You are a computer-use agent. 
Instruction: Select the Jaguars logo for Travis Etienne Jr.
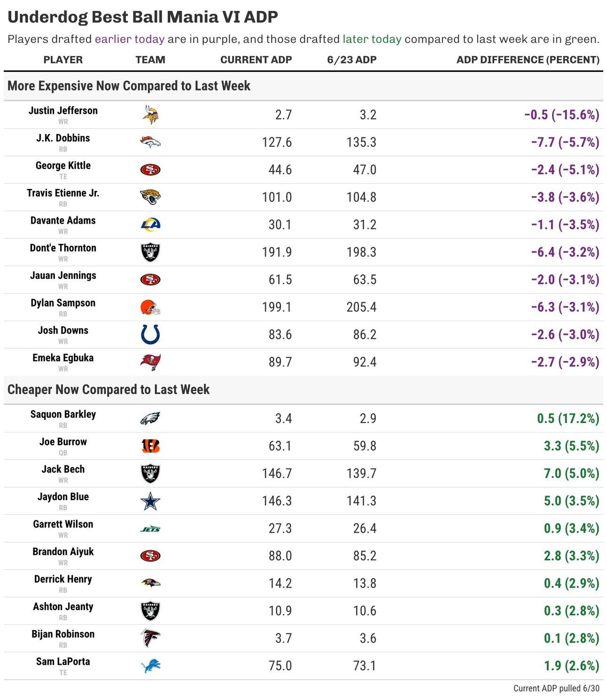(150, 197)
